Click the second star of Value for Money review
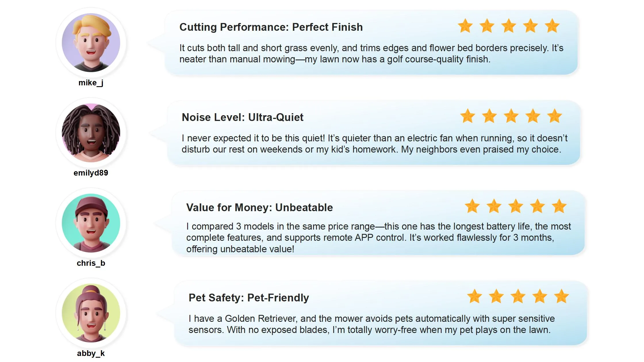The height and width of the screenshot is (362, 644). coord(494,206)
